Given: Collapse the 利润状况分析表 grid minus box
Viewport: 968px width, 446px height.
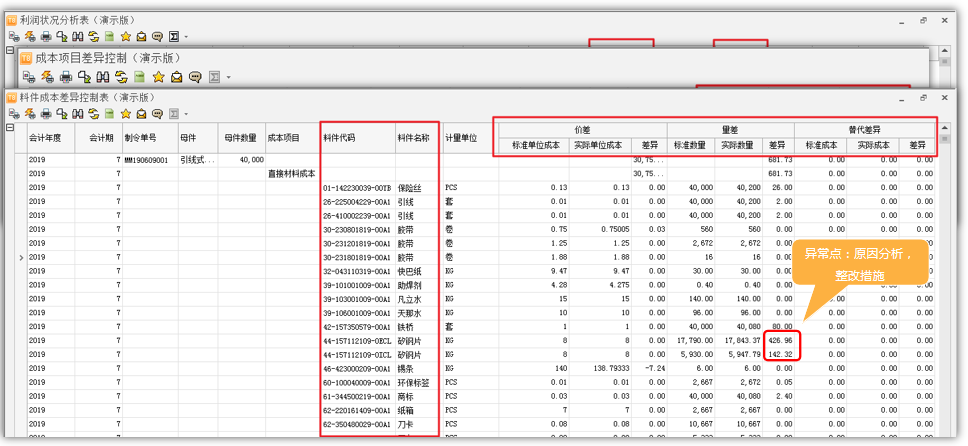Looking at the screenshot, I should pyautogui.click(x=10, y=50).
